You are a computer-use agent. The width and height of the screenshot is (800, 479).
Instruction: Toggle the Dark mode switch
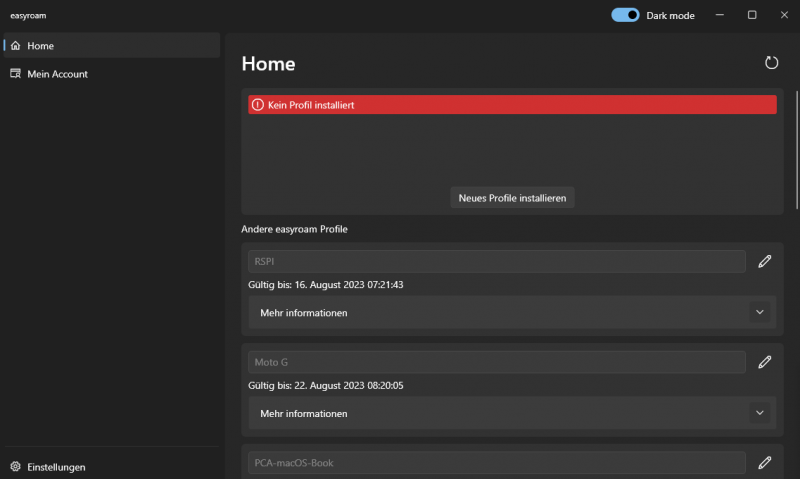[x=625, y=15]
